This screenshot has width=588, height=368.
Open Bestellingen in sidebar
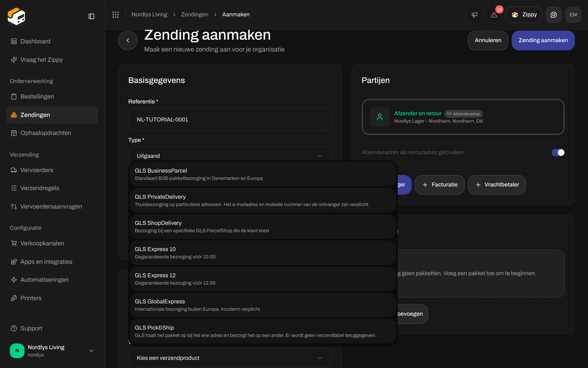pos(52,96)
